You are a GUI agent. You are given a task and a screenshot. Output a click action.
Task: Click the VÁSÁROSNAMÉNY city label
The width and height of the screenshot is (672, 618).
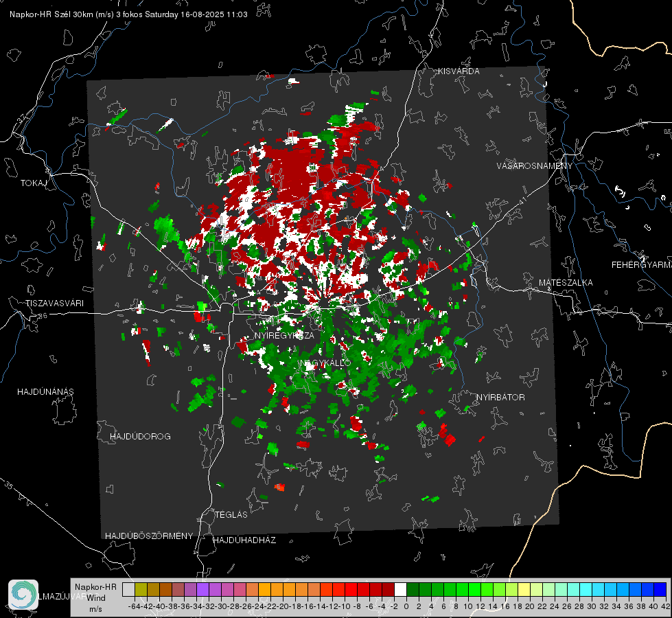point(535,166)
